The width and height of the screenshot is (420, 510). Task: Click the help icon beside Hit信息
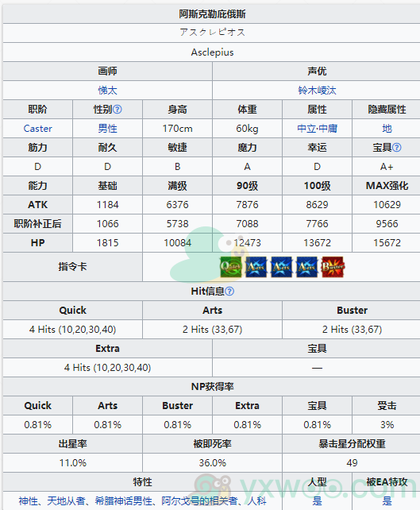coord(229,291)
